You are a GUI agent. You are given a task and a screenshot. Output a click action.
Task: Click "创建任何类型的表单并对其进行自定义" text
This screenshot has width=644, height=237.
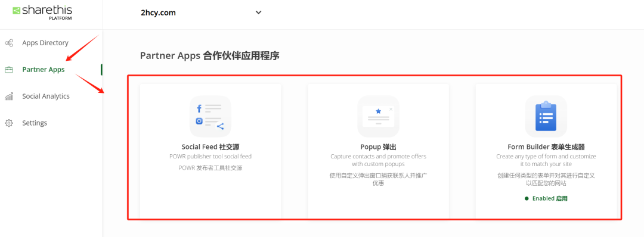click(x=546, y=176)
